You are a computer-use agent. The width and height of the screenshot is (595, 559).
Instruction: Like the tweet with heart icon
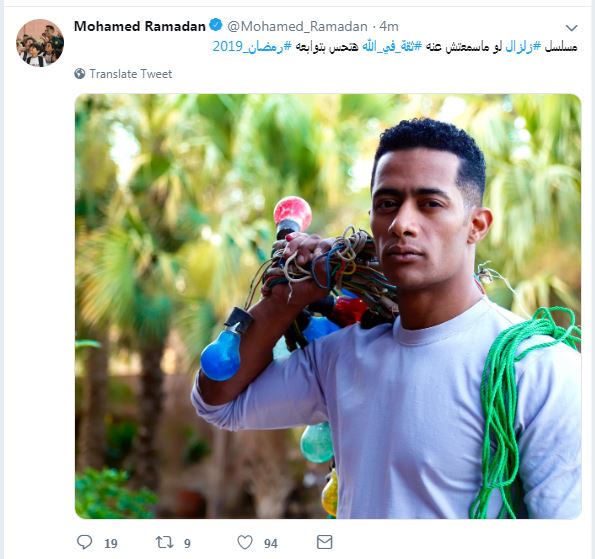(x=245, y=542)
